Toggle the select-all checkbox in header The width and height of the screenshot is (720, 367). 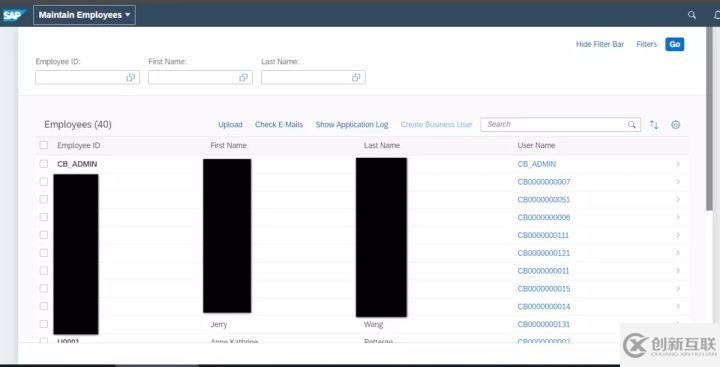tap(44, 145)
